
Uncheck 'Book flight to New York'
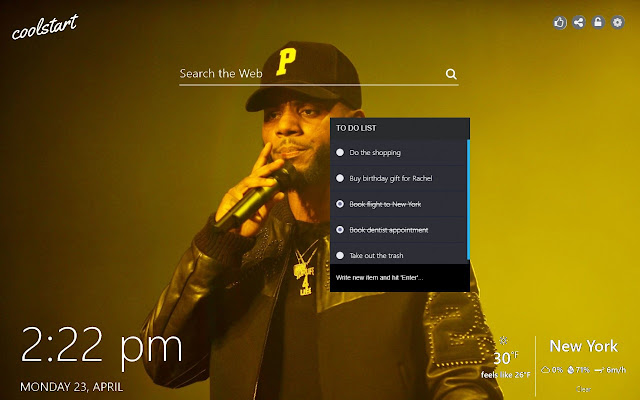tap(340, 204)
